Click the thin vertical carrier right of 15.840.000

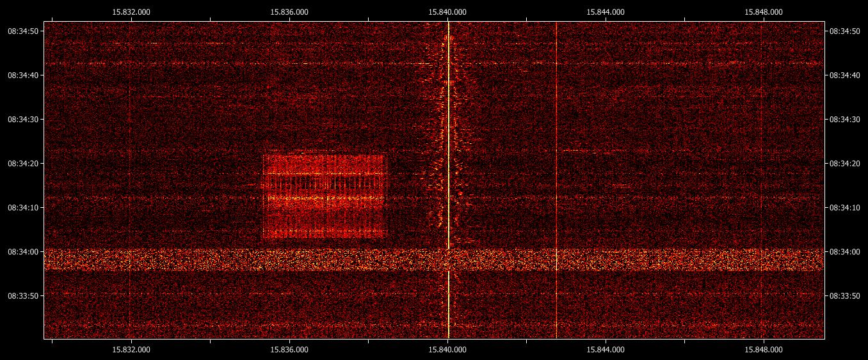[x=556, y=180]
